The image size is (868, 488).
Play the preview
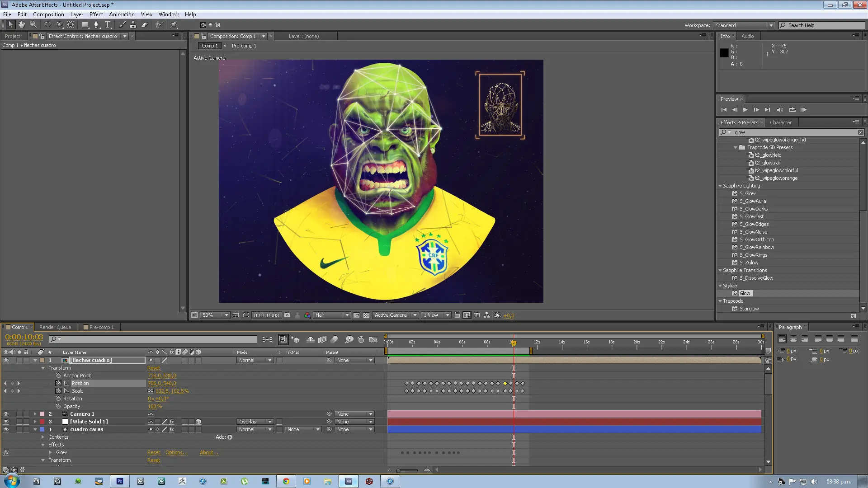tap(745, 110)
